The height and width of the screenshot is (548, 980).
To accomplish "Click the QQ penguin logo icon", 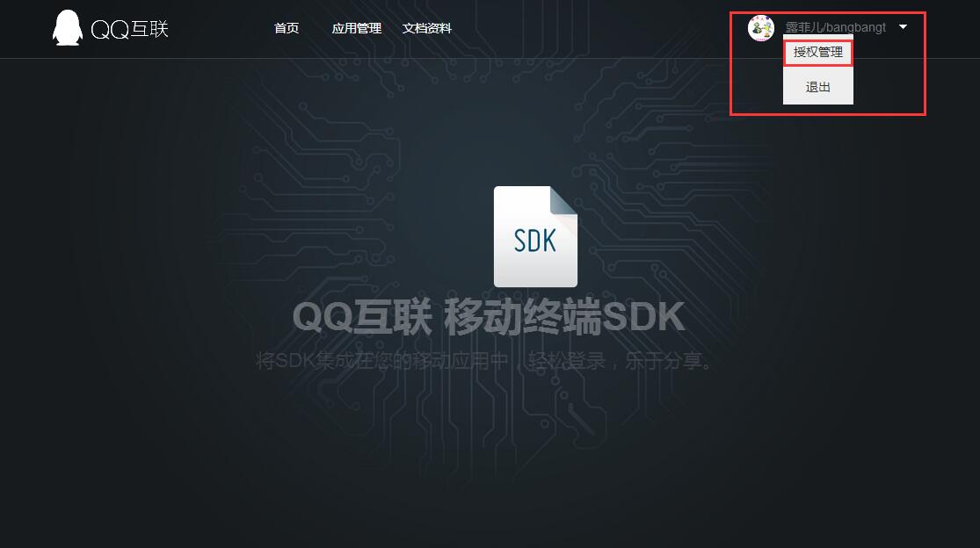I will [x=68, y=28].
